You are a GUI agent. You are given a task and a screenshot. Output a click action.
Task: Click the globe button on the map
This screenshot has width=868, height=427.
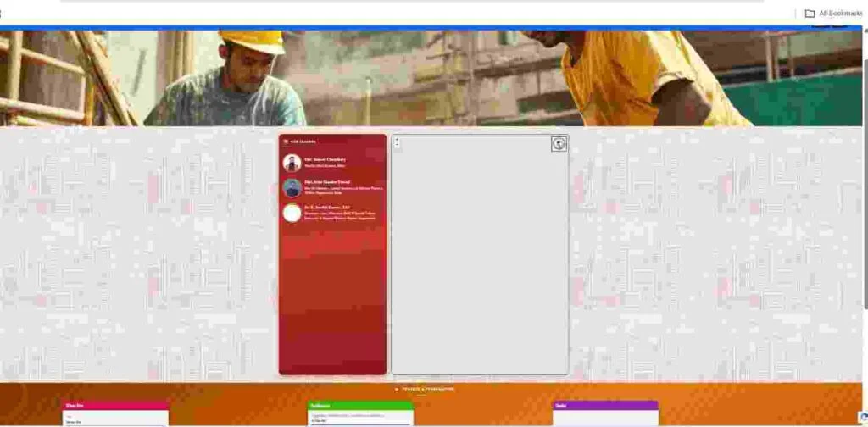[x=559, y=144]
